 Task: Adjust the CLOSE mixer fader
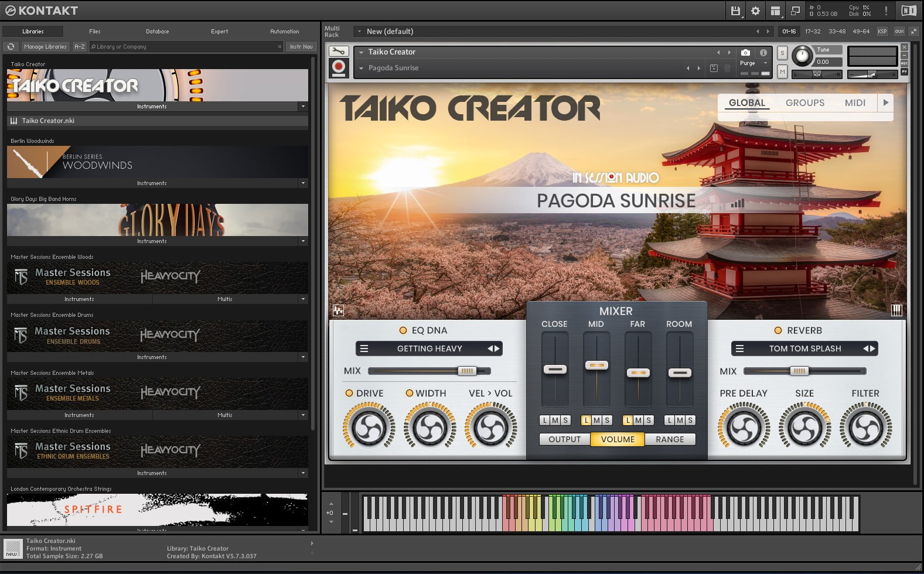tap(555, 370)
